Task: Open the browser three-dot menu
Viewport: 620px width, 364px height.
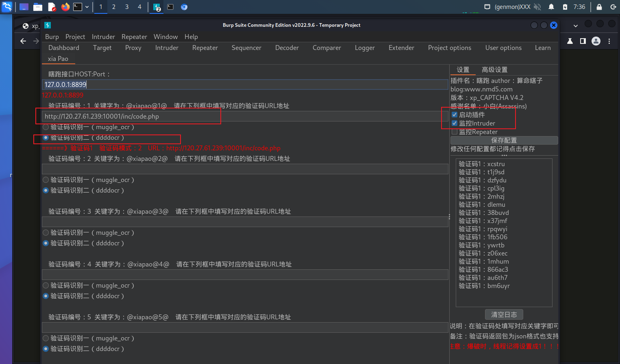Action: coord(609,41)
